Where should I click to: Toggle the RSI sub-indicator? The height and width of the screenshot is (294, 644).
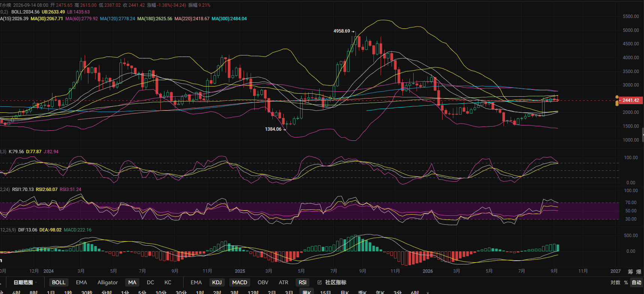pyautogui.click(x=303, y=282)
